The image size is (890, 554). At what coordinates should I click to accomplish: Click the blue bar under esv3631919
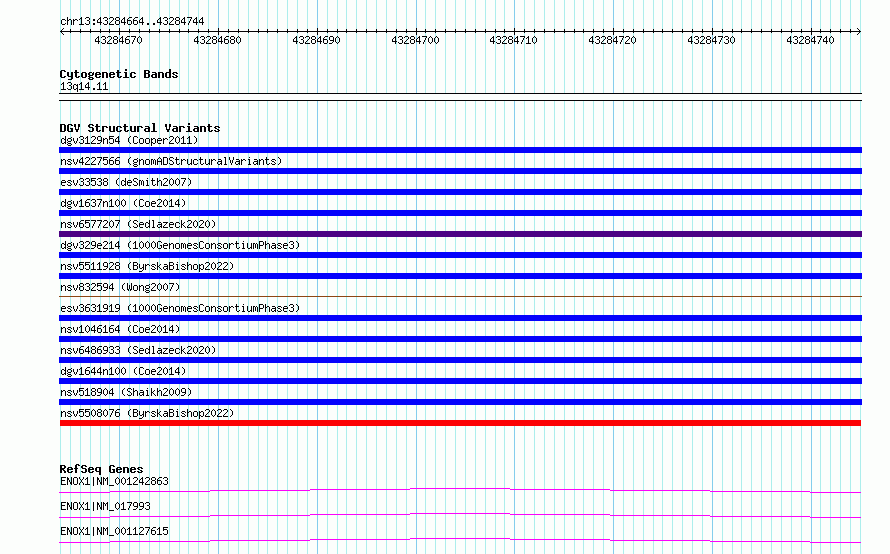460,318
